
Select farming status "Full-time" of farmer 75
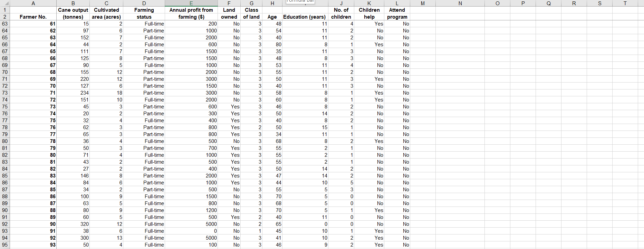(144, 121)
